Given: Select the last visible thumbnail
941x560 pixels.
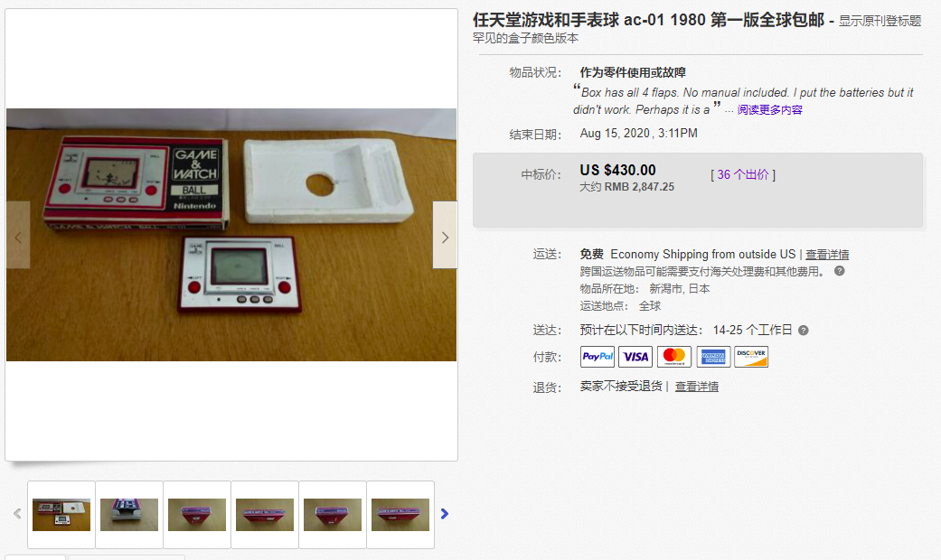Looking at the screenshot, I should pyautogui.click(x=400, y=515).
